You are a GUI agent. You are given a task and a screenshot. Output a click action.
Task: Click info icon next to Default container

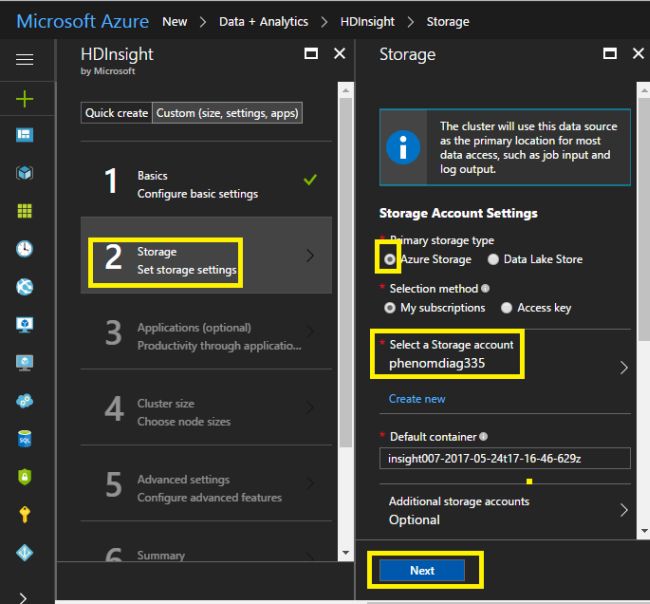click(483, 437)
